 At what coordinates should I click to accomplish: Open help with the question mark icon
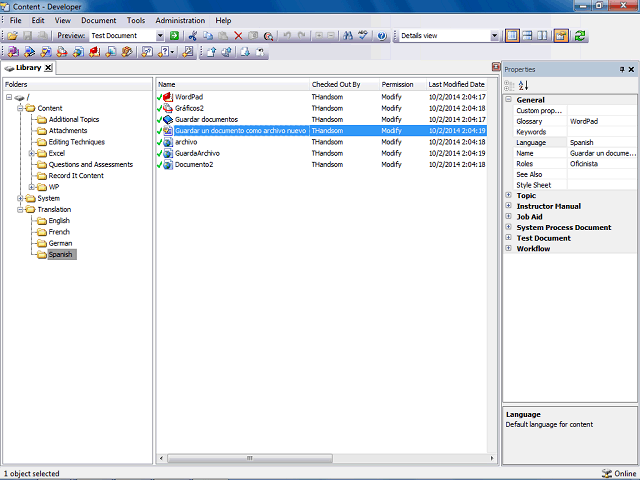tap(382, 36)
